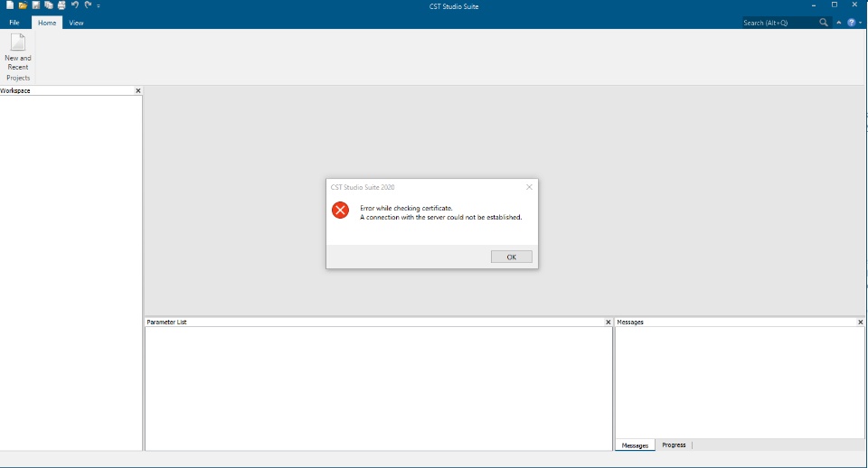Select the Progress tab at the bottom
Screen dimensions: 868x468
674,445
